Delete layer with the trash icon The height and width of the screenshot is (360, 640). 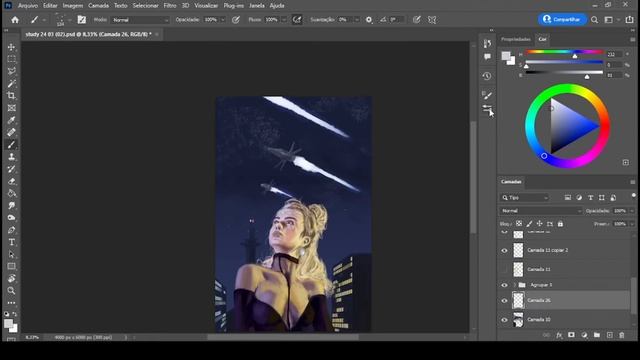[x=622, y=335]
